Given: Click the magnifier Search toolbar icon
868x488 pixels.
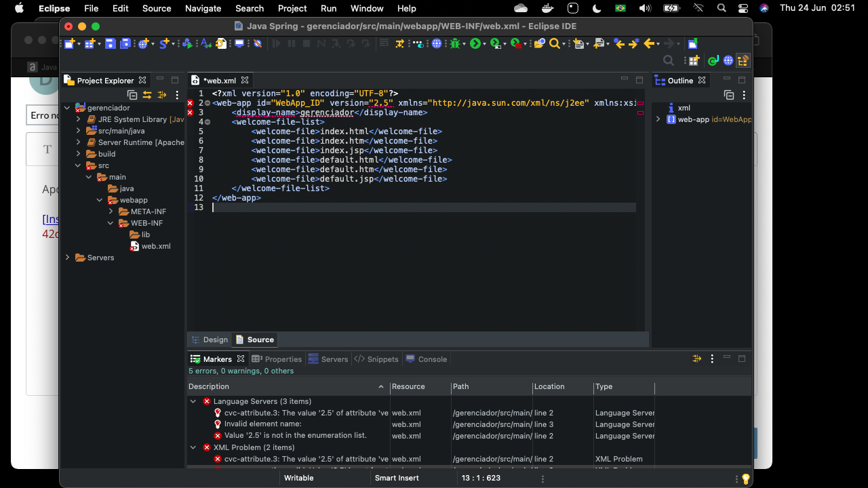Looking at the screenshot, I should tap(554, 43).
